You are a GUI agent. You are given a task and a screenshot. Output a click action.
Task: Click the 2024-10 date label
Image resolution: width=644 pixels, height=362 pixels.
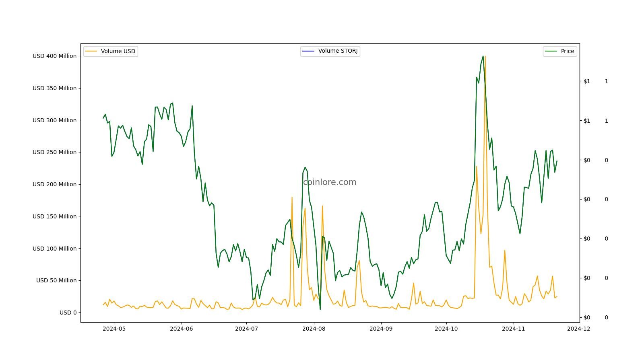click(446, 329)
